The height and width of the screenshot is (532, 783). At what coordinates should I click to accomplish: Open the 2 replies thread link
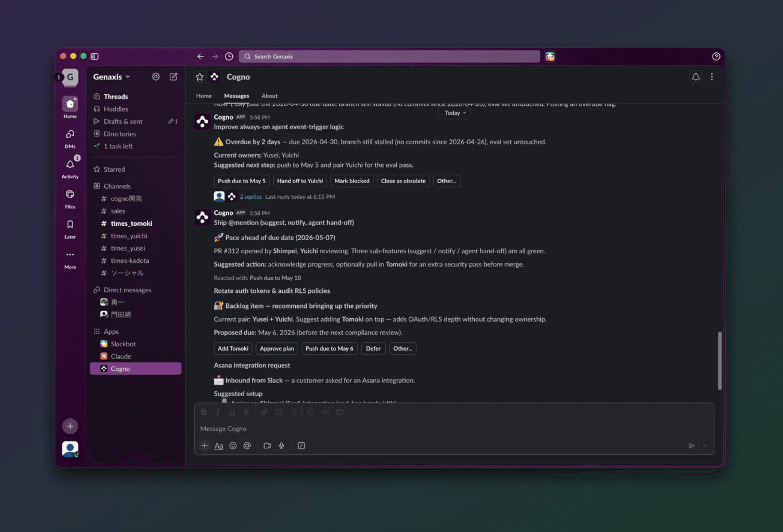click(251, 197)
